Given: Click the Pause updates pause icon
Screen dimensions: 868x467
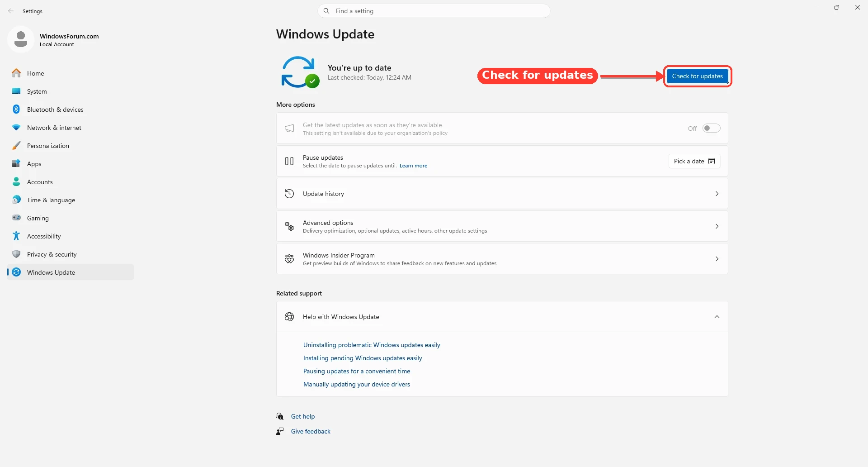Looking at the screenshot, I should pos(289,161).
